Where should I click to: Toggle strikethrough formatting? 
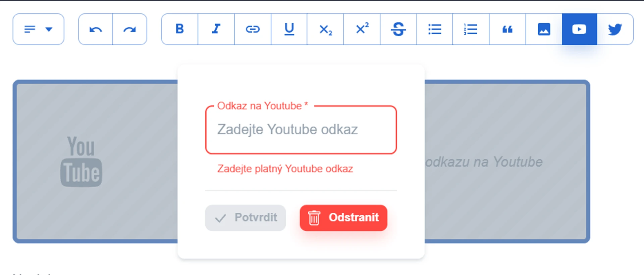pyautogui.click(x=398, y=29)
